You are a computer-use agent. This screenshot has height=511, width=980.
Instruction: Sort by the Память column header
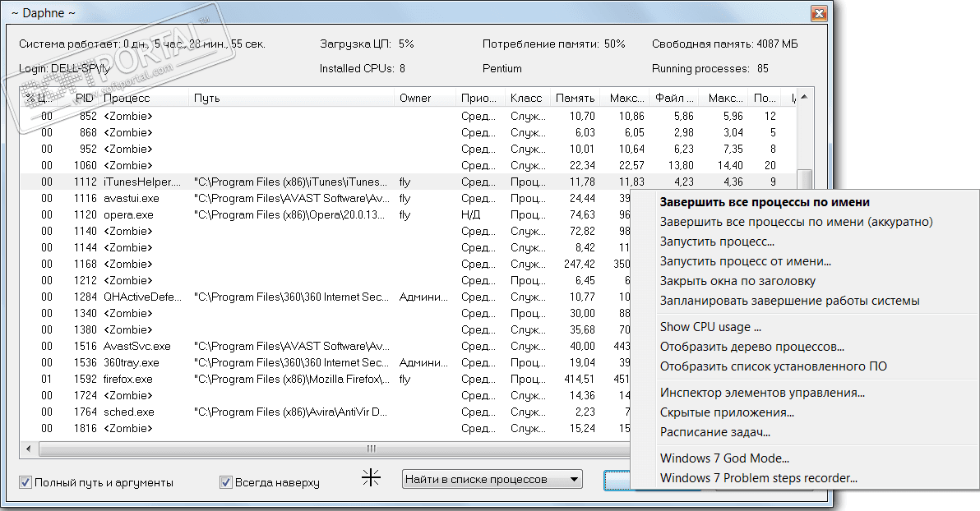[575, 98]
